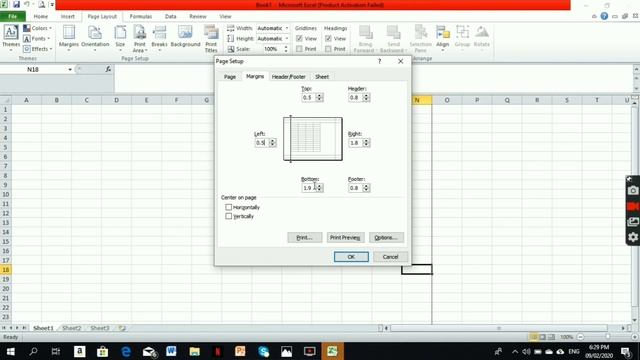The width and height of the screenshot is (640, 360).
Task: Click the screen recorder settings gear
Action: (633, 237)
